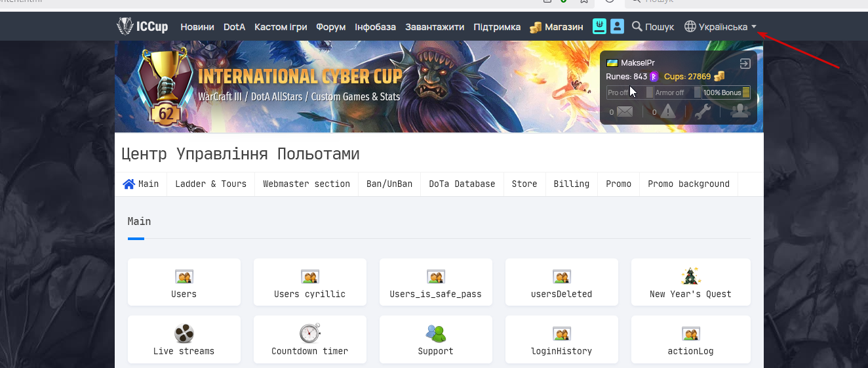Go to Кастом ігри section
Image resolution: width=868 pixels, height=368 pixels.
pyautogui.click(x=281, y=27)
